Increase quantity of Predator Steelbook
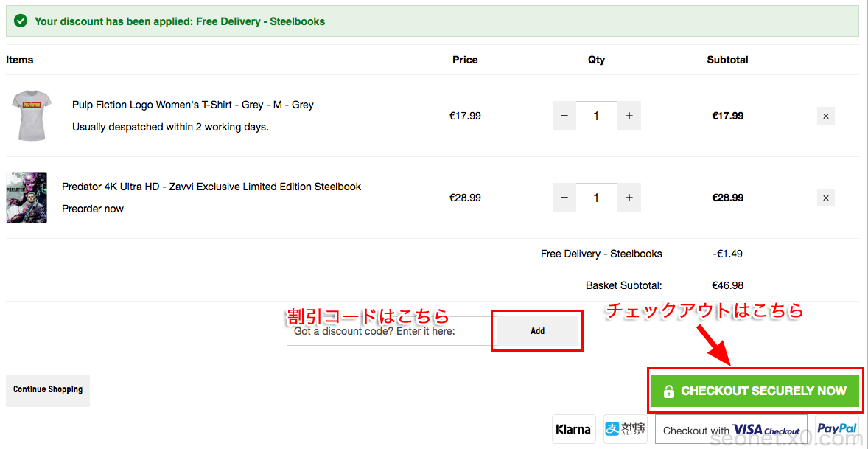 point(629,198)
